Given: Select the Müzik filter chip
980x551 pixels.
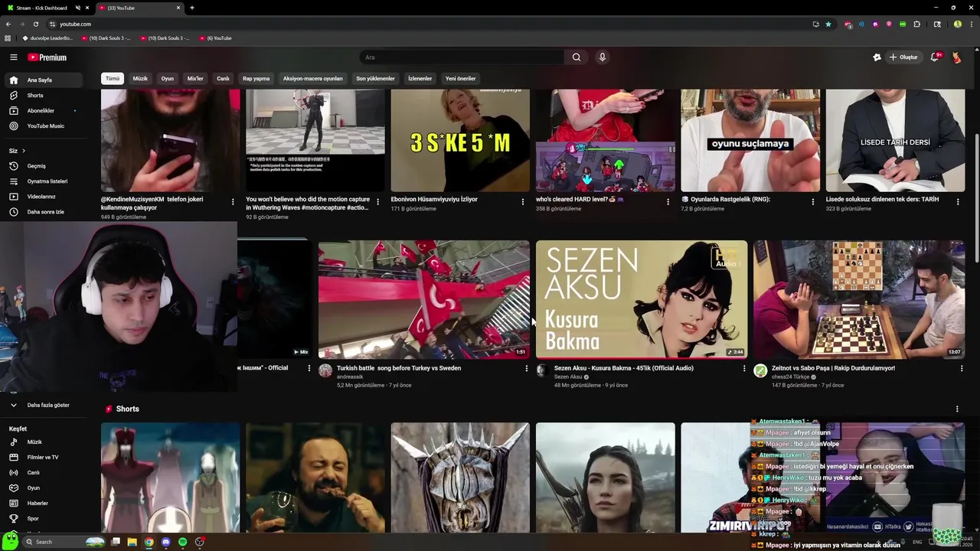Looking at the screenshot, I should [140, 79].
